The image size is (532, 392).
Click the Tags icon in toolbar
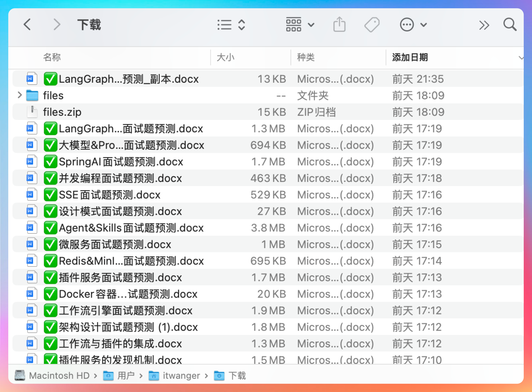point(372,25)
